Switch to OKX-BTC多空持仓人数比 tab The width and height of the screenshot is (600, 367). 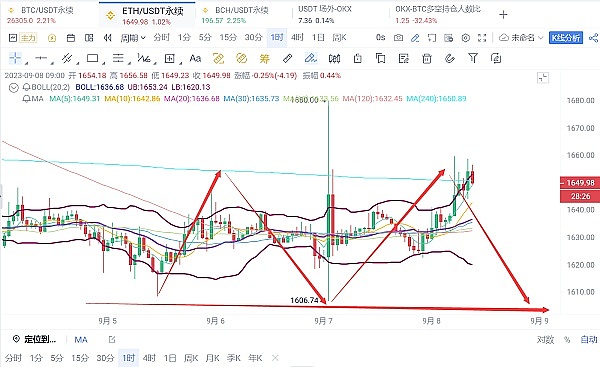[x=438, y=14]
